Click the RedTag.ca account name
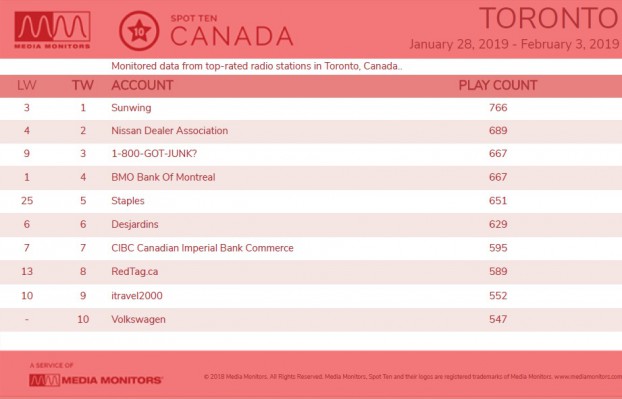Viewport: 622px width, 399px height. (134, 272)
